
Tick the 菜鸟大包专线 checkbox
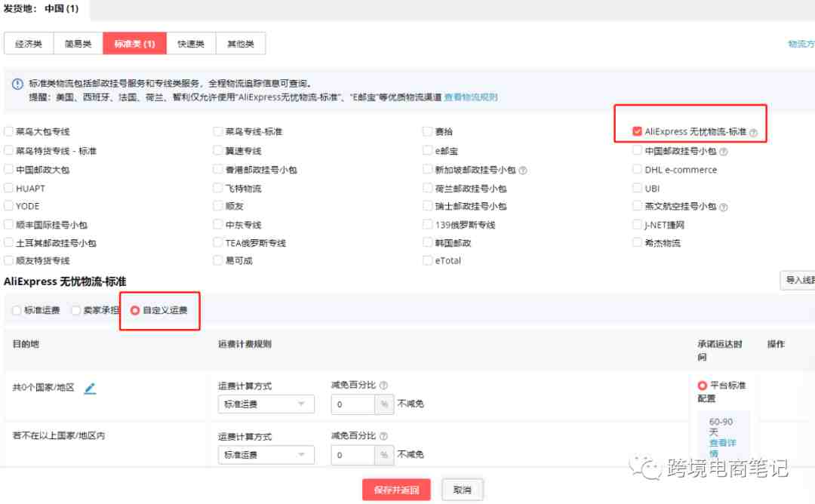pos(8,131)
